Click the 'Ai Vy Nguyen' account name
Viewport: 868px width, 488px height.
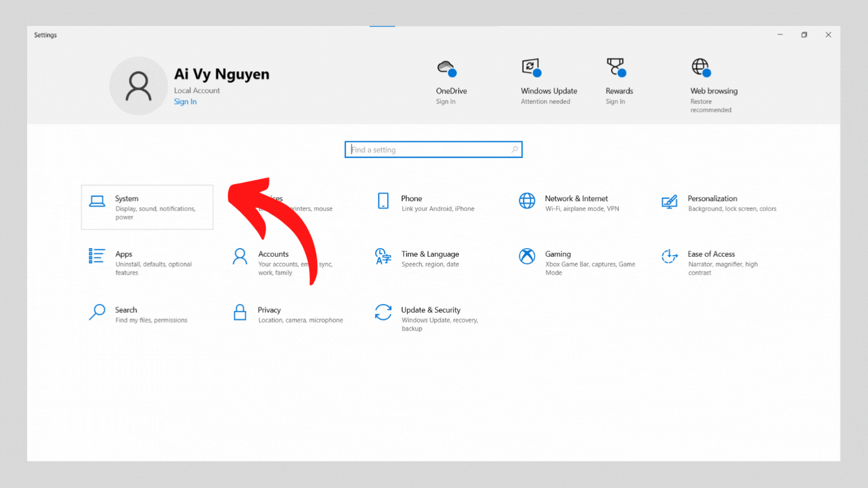(222, 74)
